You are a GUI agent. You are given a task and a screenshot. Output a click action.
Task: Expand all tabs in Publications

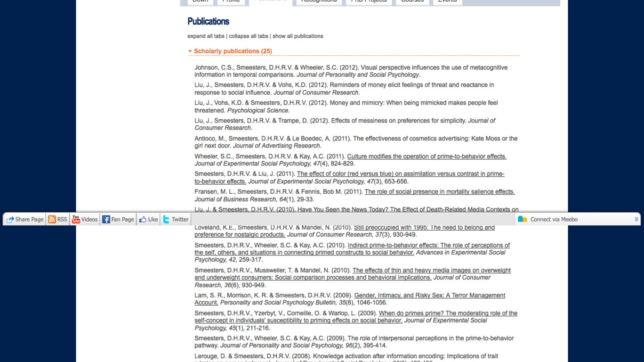pos(206,36)
